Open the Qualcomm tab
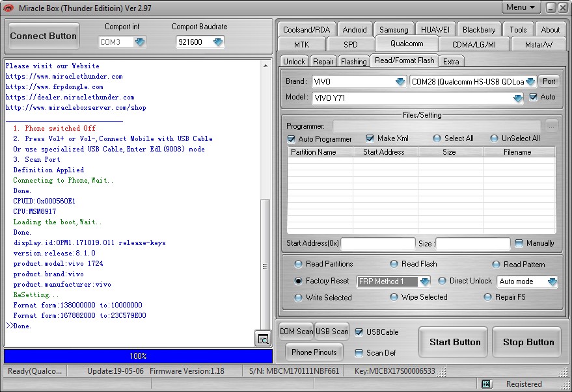572x392 pixels. pos(407,44)
